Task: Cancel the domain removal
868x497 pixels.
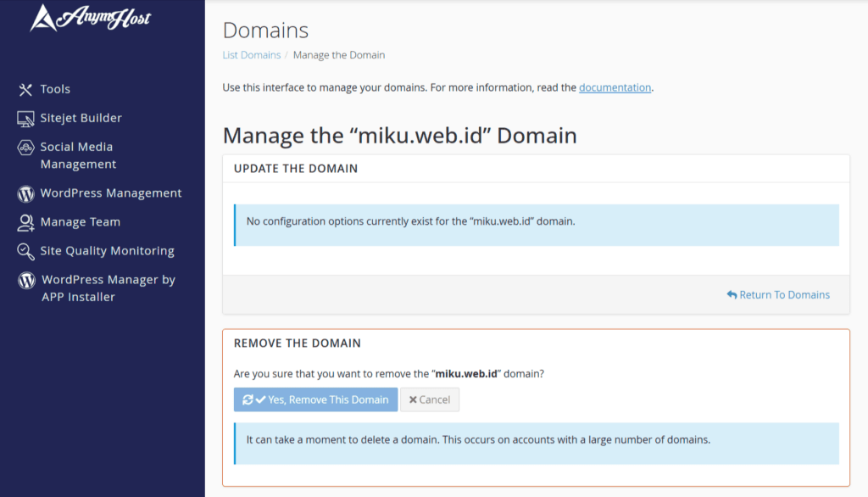Action: 430,399
